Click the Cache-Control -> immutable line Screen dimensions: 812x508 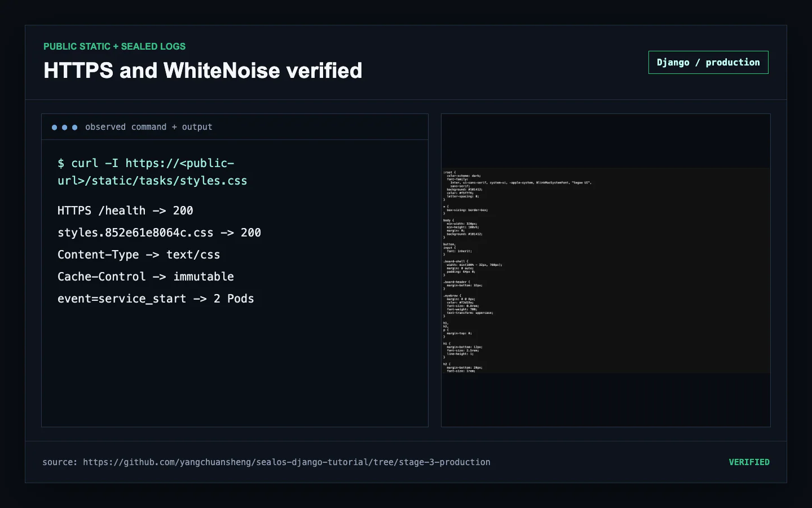[x=145, y=277]
